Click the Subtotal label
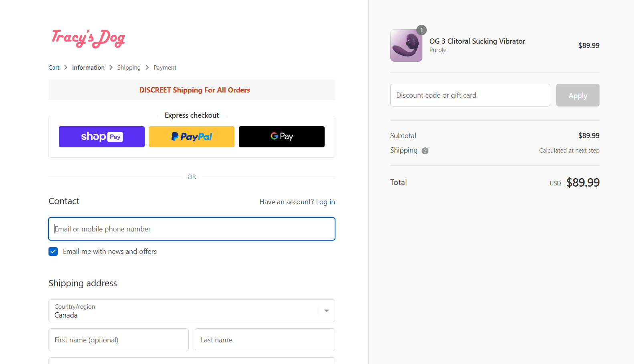This screenshot has height=364, width=634. coord(403,136)
